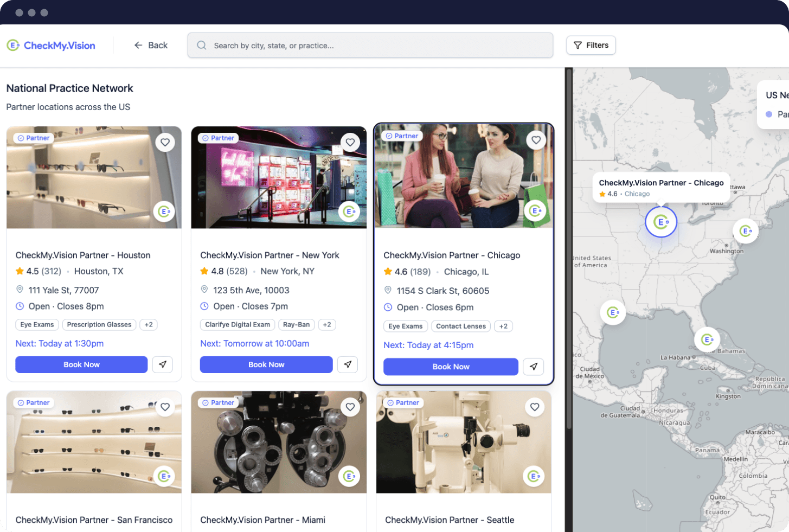This screenshot has width=789, height=532.
Task: Select the Ray-Ban tag
Action: coord(297,325)
